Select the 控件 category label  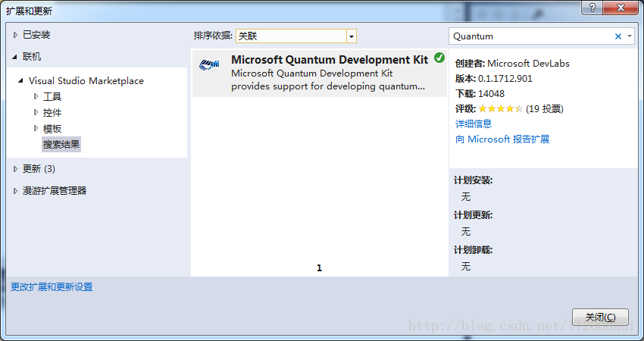pos(52,113)
